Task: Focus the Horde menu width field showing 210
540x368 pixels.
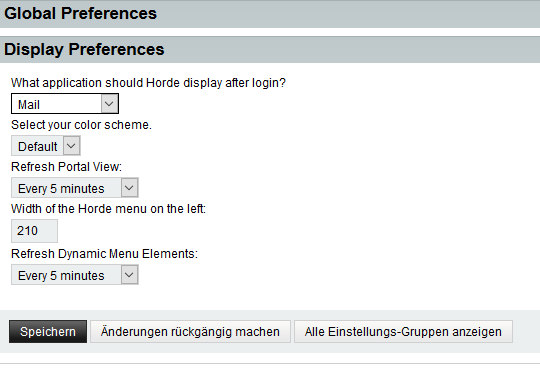Action: [x=34, y=231]
